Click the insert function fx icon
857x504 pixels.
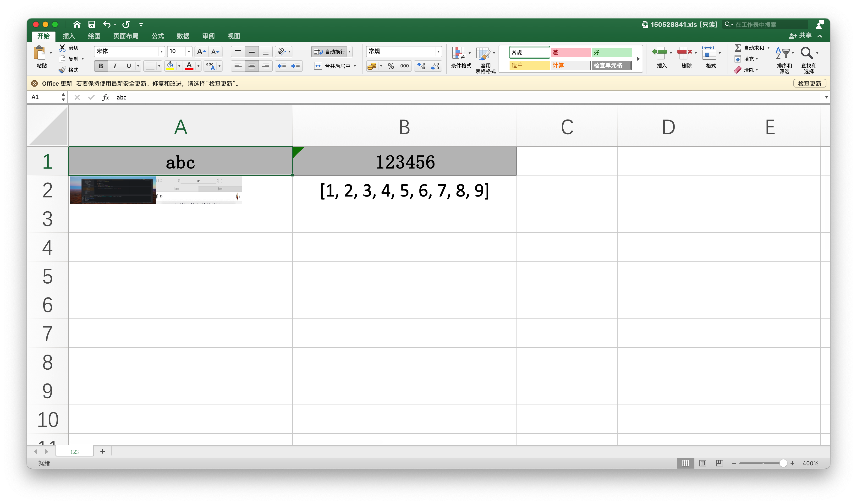pos(106,97)
